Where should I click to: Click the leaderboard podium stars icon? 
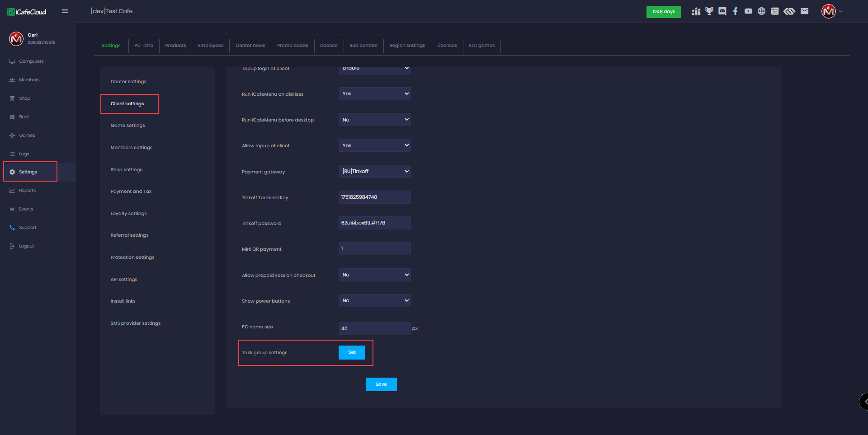click(696, 11)
